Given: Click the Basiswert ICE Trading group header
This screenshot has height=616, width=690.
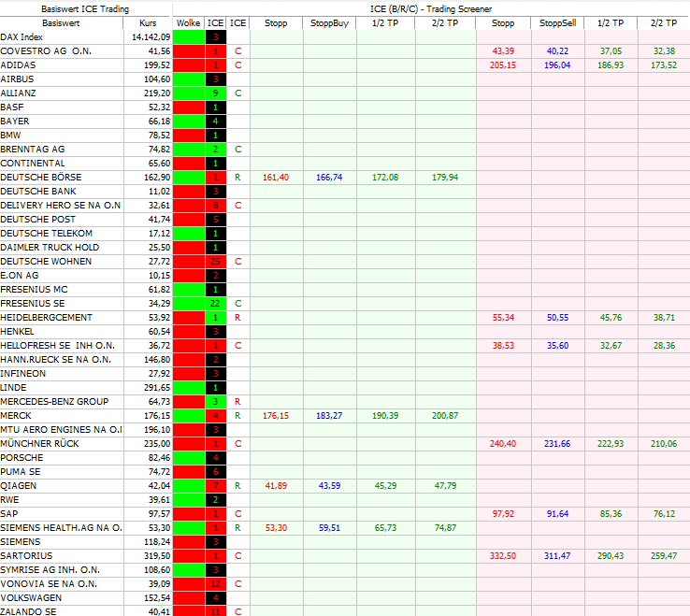Looking at the screenshot, I should [x=85, y=8].
